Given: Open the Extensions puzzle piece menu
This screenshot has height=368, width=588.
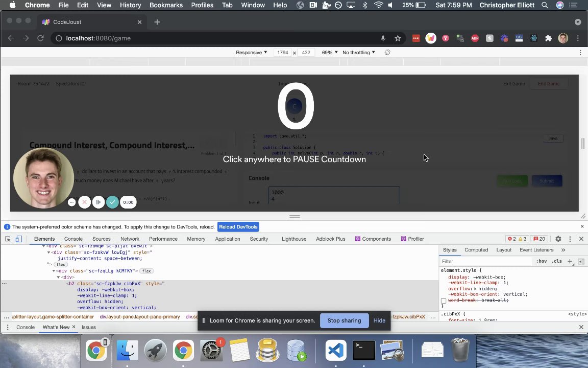Looking at the screenshot, I should click(x=549, y=38).
